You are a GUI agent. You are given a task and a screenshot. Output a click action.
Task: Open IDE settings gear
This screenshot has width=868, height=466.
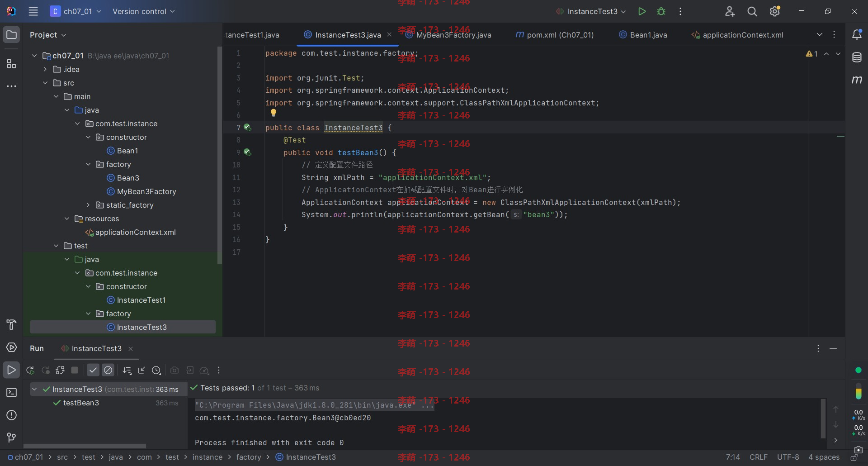[775, 11]
